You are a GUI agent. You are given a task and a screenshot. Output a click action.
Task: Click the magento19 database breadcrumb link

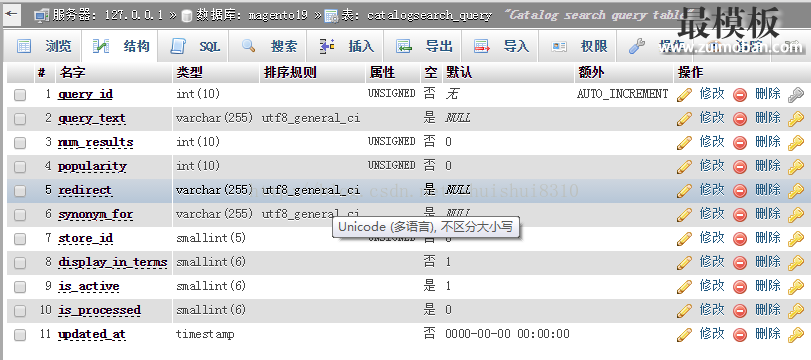click(x=252, y=16)
